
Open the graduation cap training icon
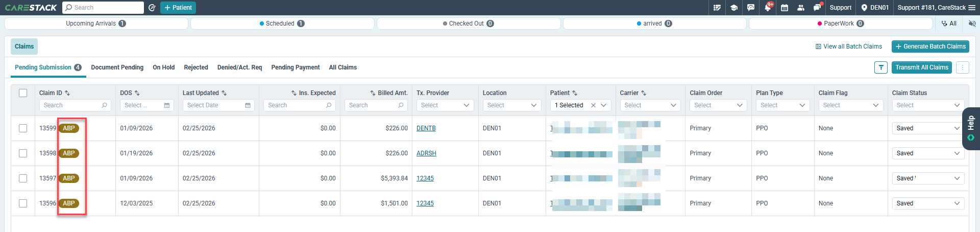734,8
